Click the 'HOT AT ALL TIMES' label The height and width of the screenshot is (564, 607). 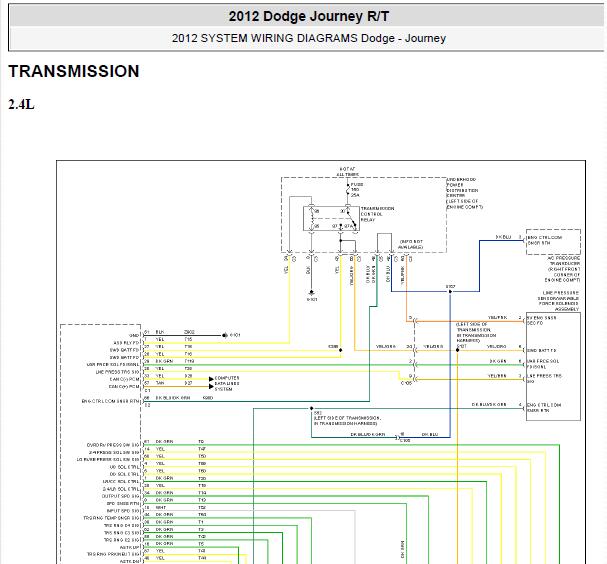click(347, 171)
